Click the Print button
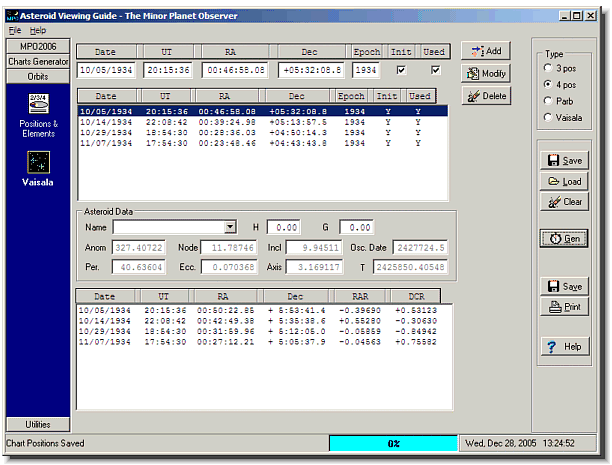The image size is (612, 465). coord(564,307)
